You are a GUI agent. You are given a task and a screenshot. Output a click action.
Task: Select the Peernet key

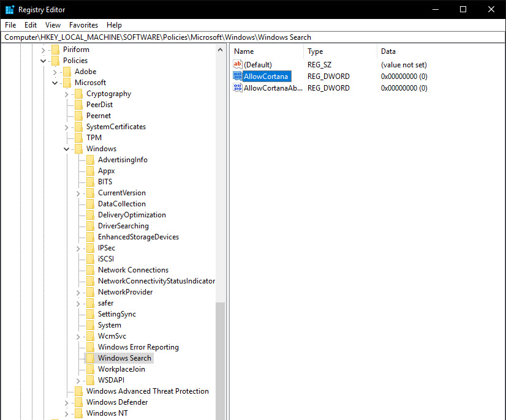(99, 116)
